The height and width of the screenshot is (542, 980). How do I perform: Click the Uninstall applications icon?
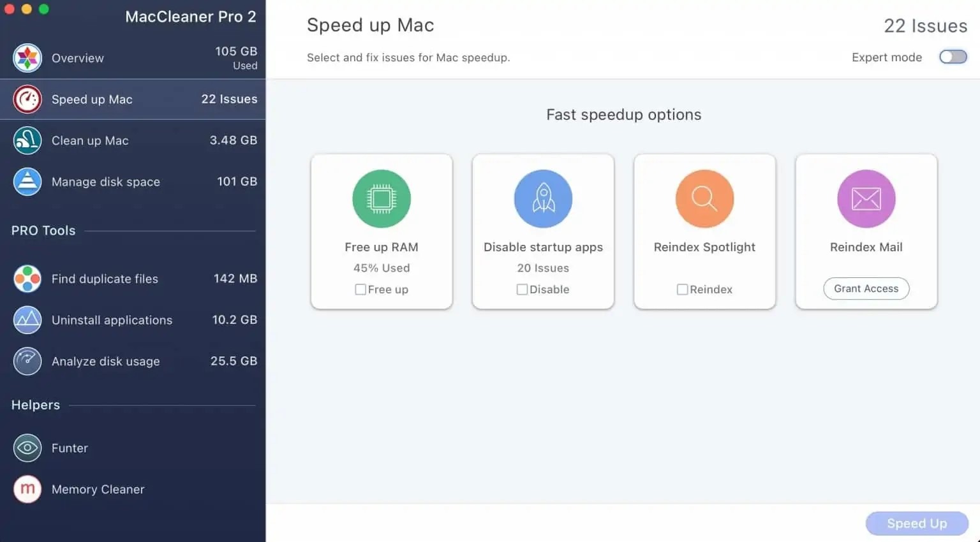(x=27, y=320)
